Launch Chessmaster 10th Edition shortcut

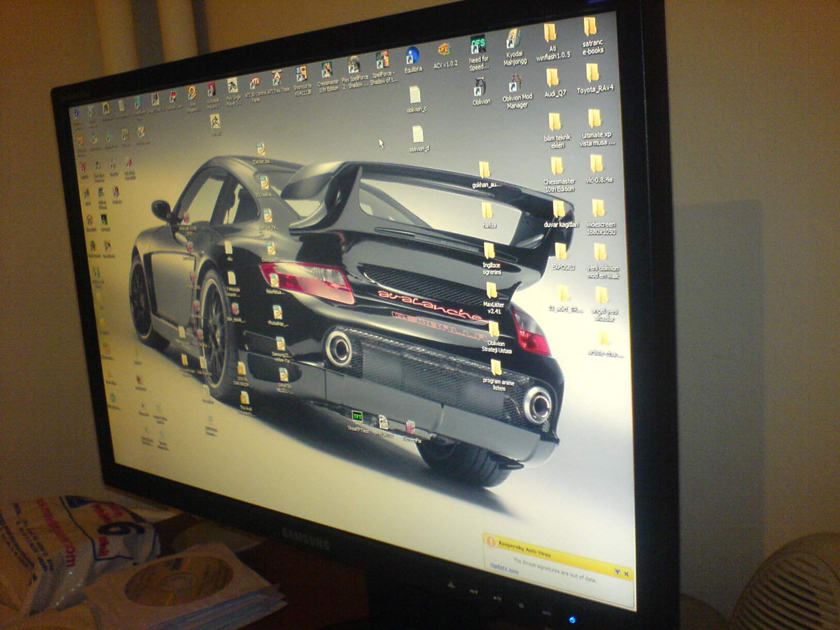[327, 76]
